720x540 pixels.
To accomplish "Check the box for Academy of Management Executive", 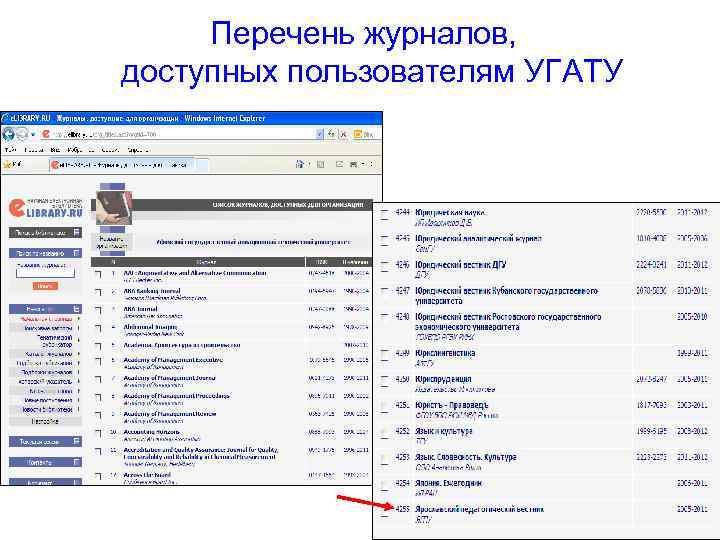I will click(98, 361).
